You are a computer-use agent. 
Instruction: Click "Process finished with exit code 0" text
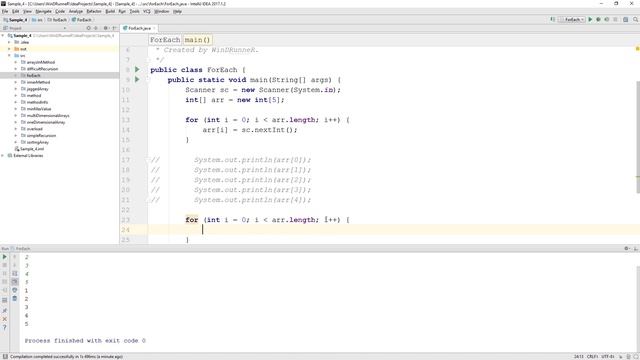[85, 340]
